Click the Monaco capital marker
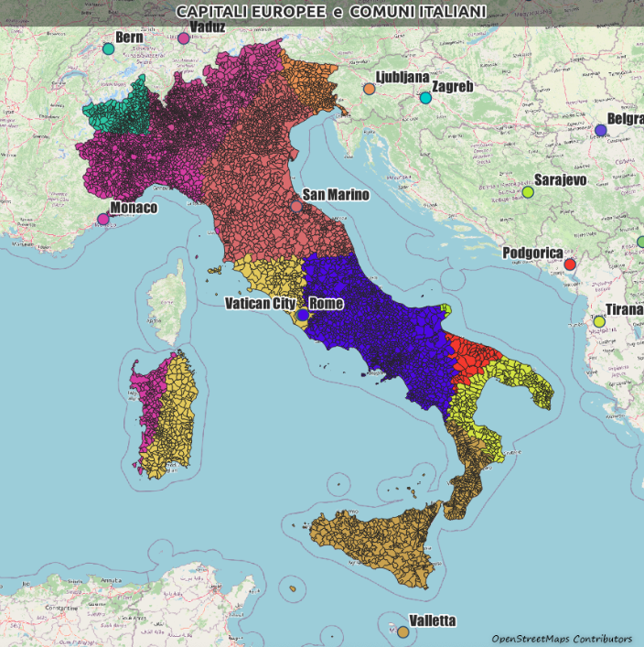Screen dimensions: 644x647 (103, 220)
